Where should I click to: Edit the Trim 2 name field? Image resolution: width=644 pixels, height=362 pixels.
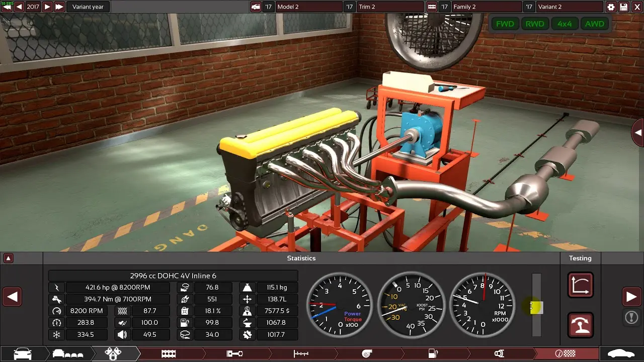[390, 7]
